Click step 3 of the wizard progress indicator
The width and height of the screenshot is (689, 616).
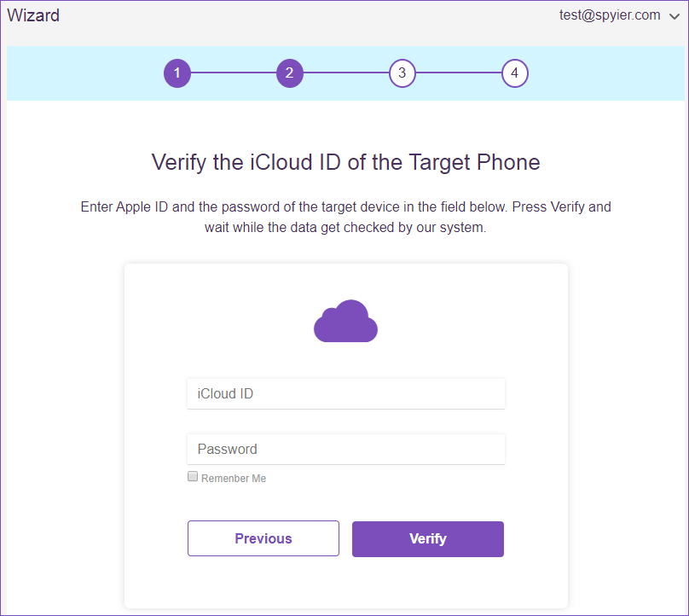tap(402, 73)
